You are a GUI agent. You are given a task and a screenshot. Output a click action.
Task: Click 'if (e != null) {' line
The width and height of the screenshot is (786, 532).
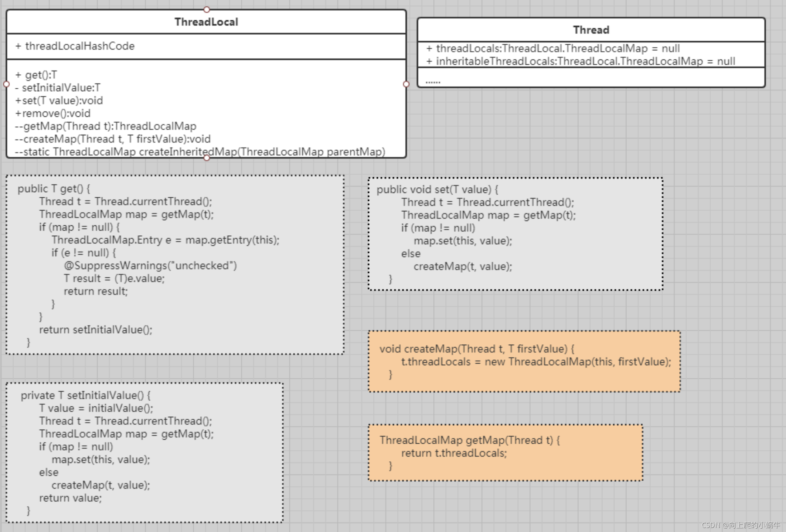click(84, 253)
